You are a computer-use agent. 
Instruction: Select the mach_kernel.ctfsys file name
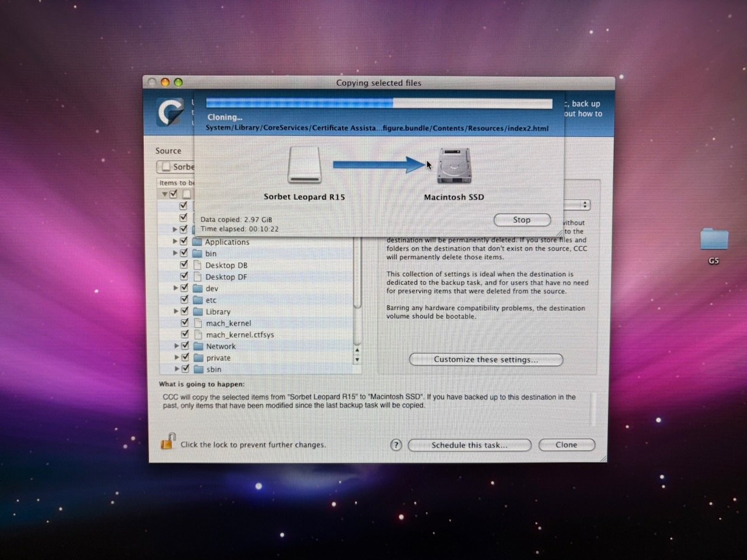tap(240, 335)
